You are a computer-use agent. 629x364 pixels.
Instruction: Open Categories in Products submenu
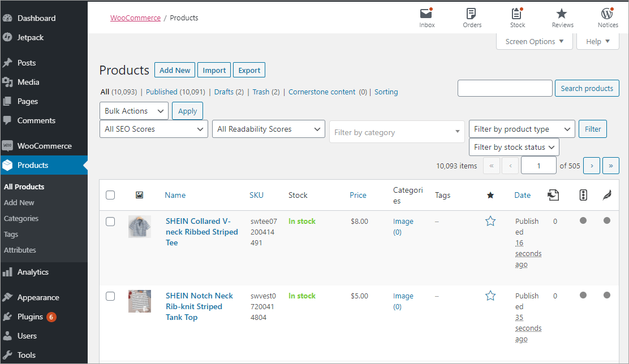pyautogui.click(x=21, y=219)
